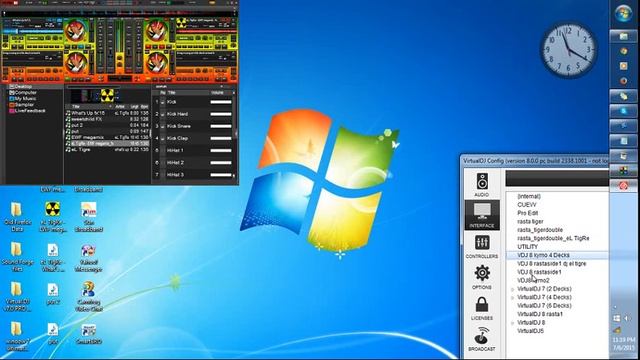This screenshot has width=640, height=360.
Task: Select the VDJ 8 kymo 4 Decks skin
Action: click(x=543, y=255)
